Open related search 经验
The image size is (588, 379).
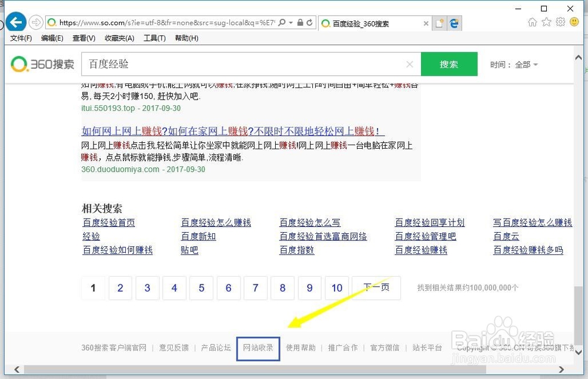click(x=91, y=237)
